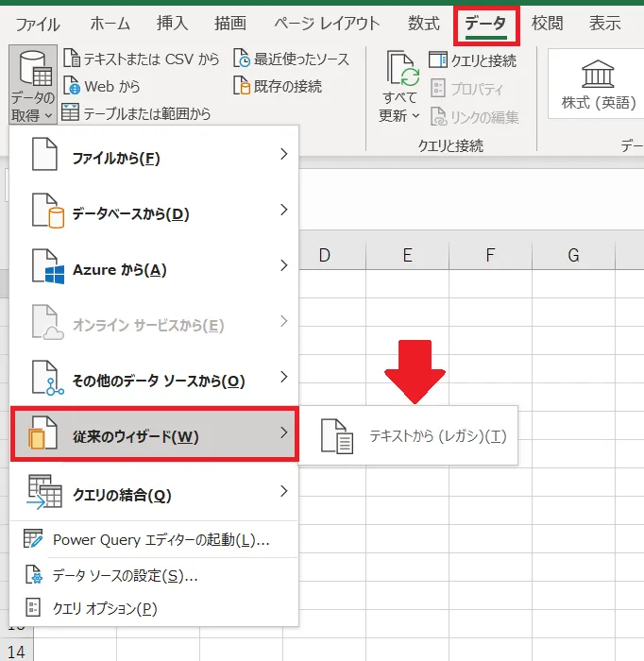This screenshot has height=661, width=644.
Task: Select column D header
Action: click(x=325, y=256)
